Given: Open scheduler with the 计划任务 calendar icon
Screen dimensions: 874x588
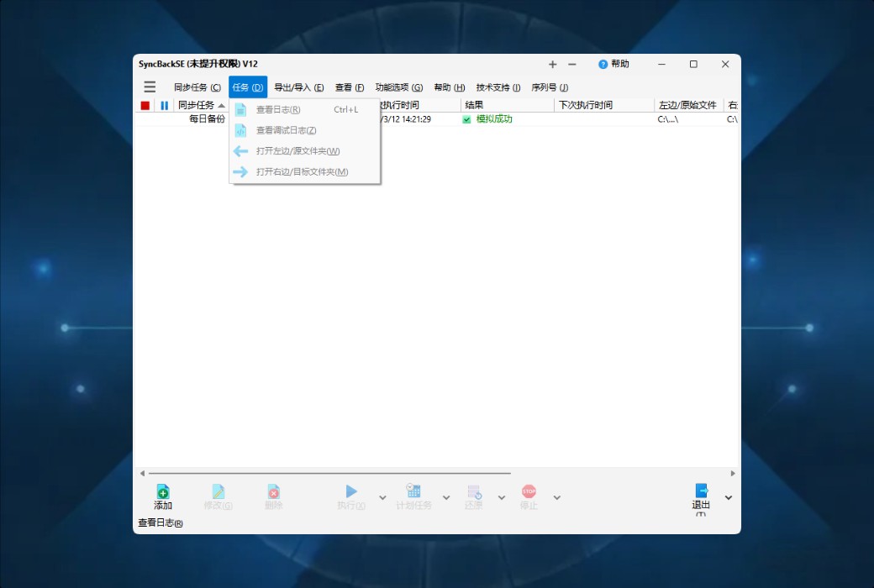Looking at the screenshot, I should 413,491.
